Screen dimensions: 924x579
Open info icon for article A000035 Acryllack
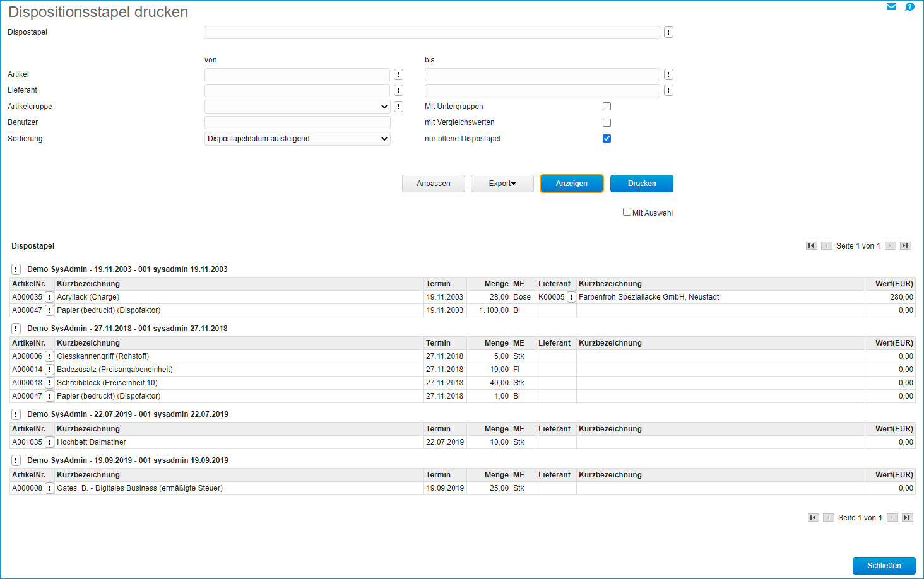coord(49,297)
